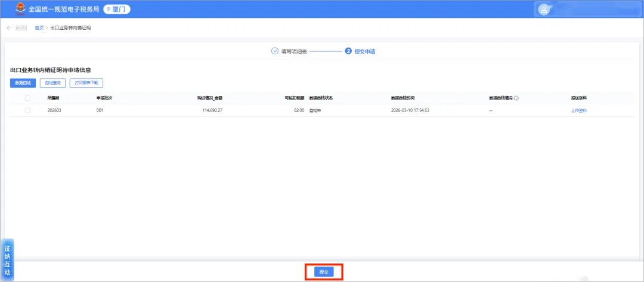The width and height of the screenshot is (644, 282).
Task: Open the 厦门 region selector
Action: pos(117,10)
